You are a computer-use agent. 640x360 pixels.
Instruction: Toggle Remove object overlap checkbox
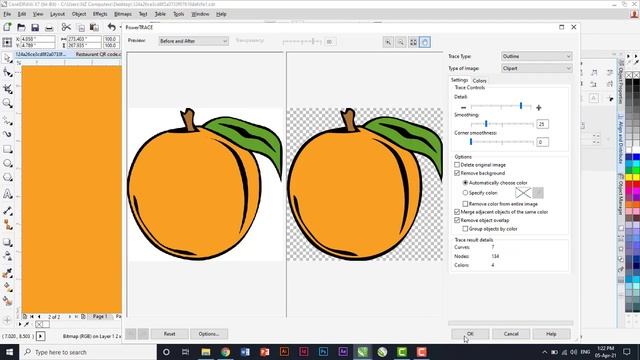[457, 220]
